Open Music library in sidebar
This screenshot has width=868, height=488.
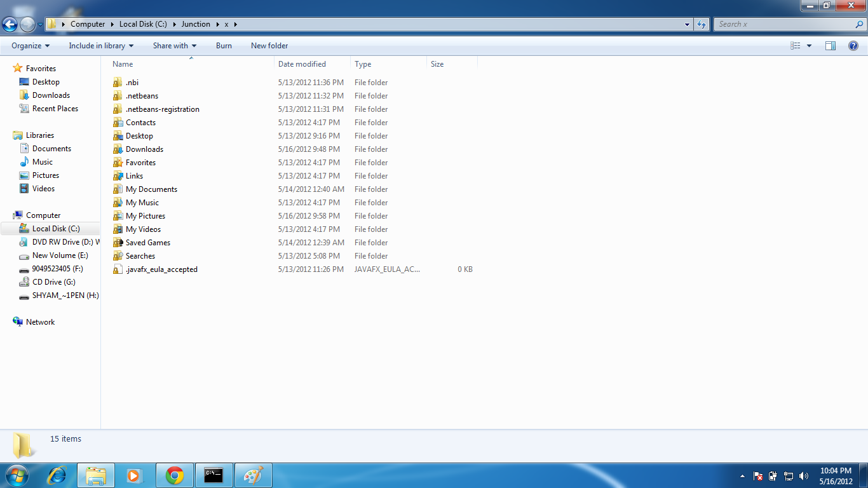tap(43, 162)
